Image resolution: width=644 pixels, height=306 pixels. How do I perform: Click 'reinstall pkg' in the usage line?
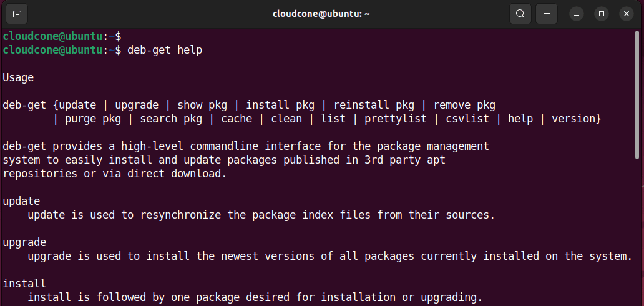pyautogui.click(x=374, y=105)
